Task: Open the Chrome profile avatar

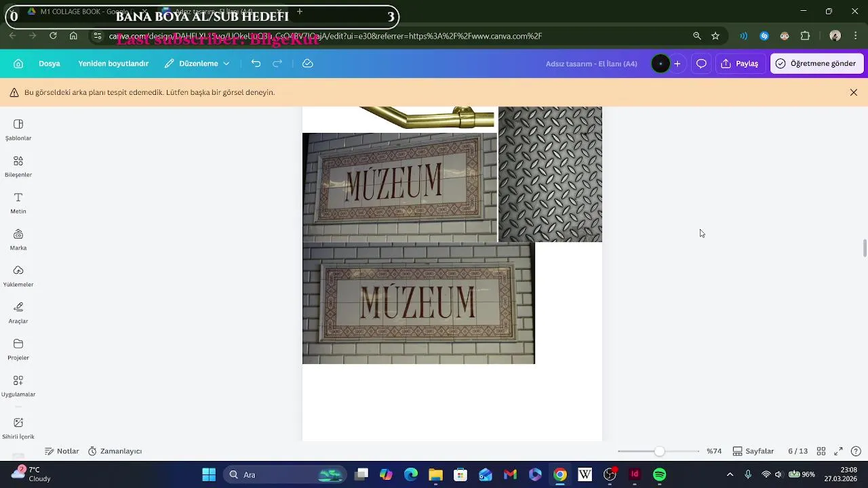Action: (x=835, y=36)
